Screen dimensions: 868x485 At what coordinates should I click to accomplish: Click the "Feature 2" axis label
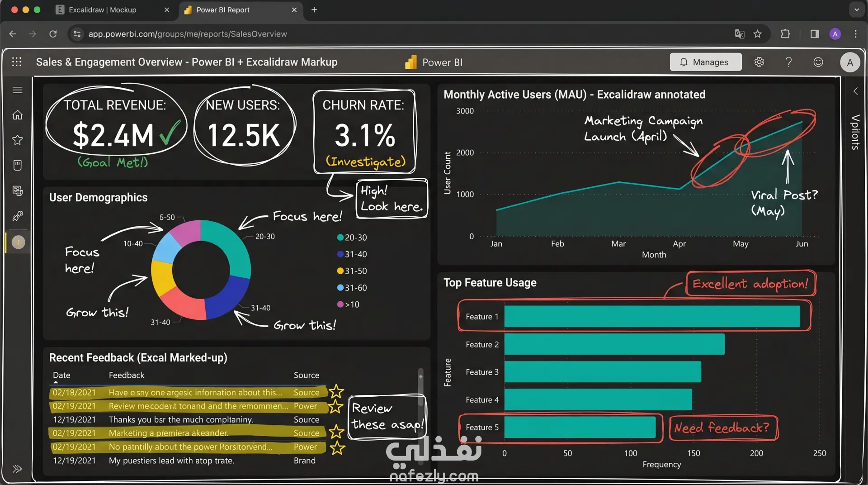pos(482,345)
